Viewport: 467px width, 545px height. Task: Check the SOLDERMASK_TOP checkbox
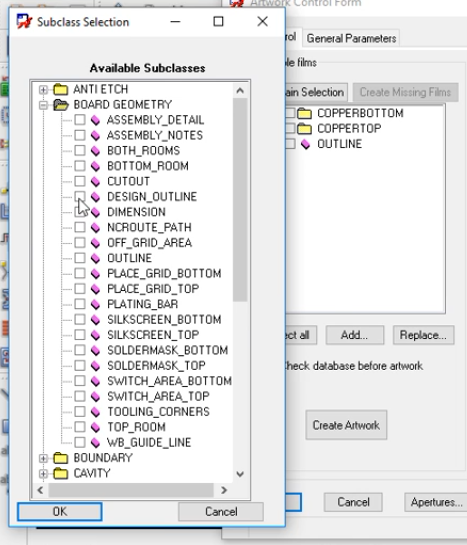coord(80,365)
